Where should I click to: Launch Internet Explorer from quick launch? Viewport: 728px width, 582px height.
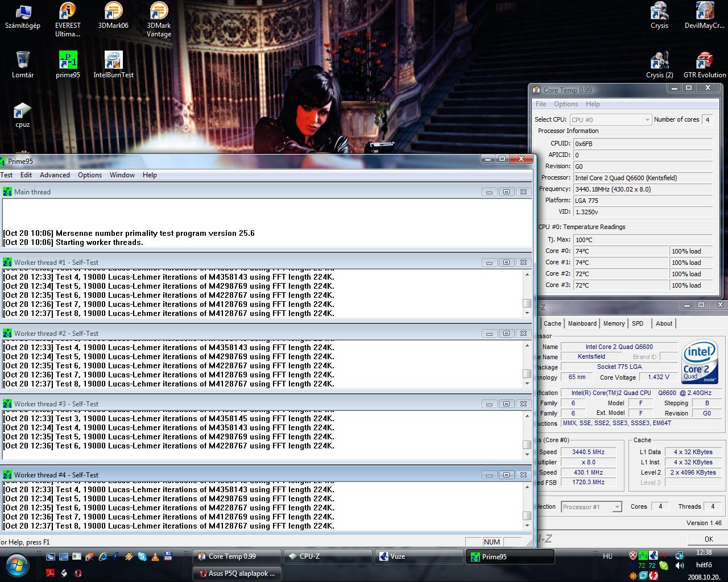pyautogui.click(x=103, y=556)
